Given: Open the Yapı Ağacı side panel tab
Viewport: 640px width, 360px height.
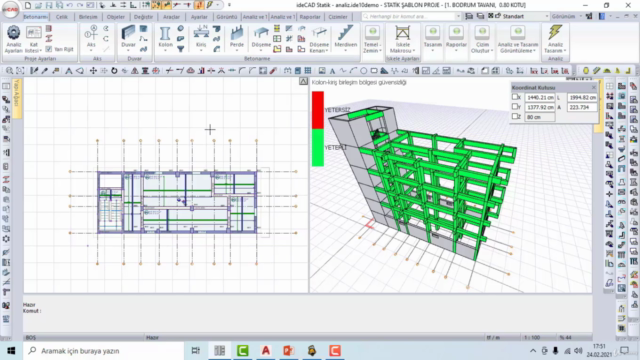Looking at the screenshot, I should point(17,98).
